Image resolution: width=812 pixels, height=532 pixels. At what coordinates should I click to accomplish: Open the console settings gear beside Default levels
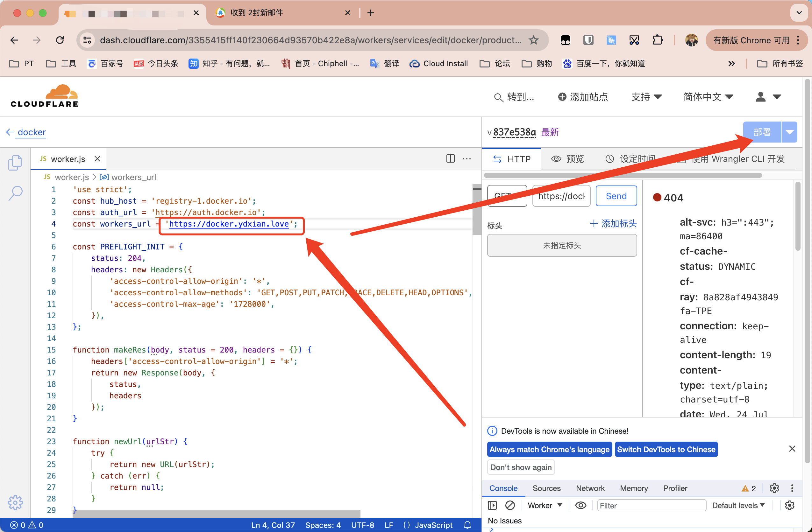point(789,505)
